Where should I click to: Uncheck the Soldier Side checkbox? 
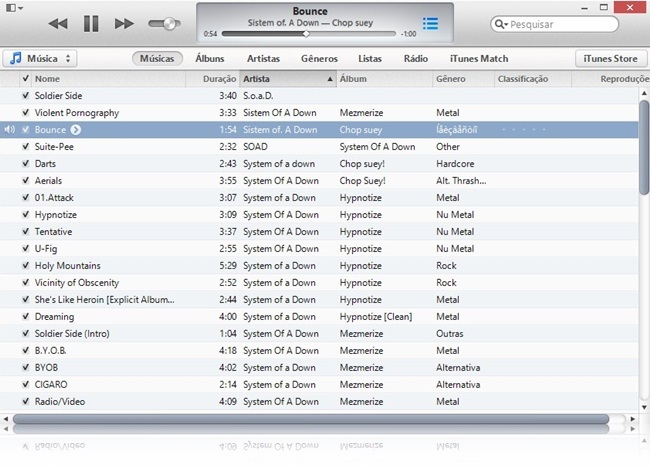26,95
